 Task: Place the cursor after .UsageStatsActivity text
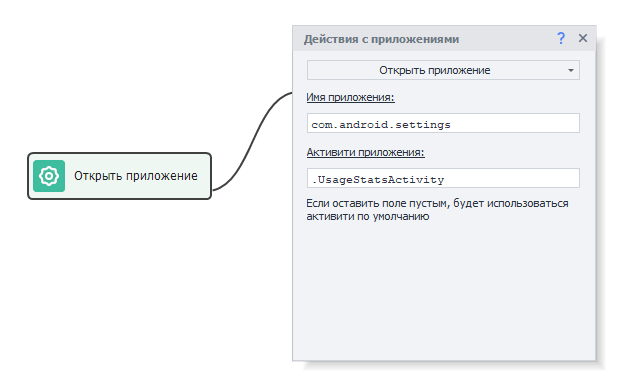click(446, 179)
